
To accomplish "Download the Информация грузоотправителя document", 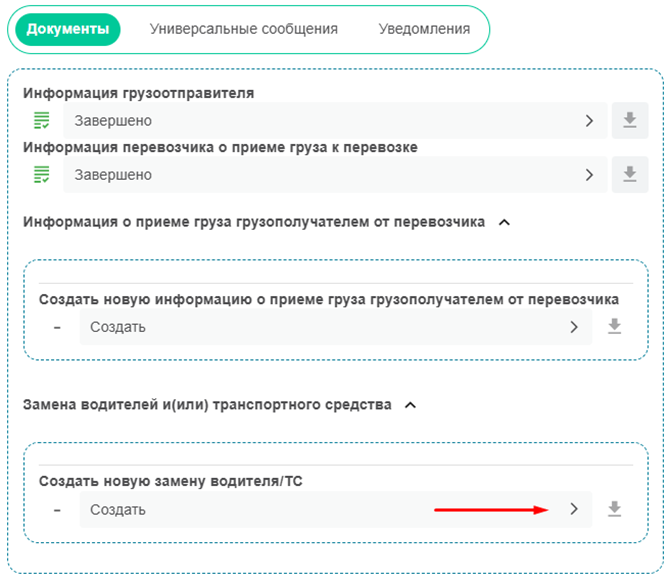I will (629, 120).
